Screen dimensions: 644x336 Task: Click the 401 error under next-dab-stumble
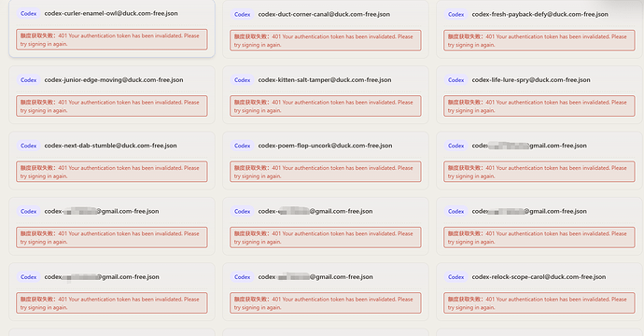point(112,172)
